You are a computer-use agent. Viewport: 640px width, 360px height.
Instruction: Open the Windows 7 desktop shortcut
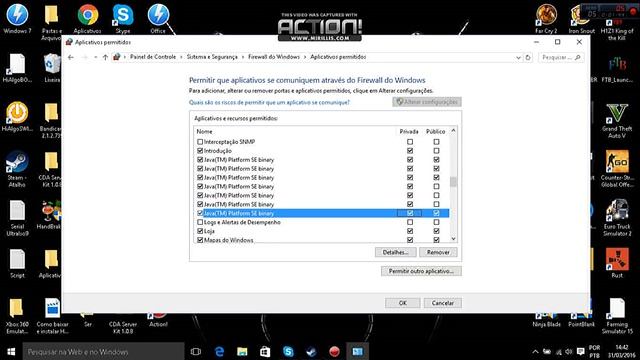[x=17, y=19]
